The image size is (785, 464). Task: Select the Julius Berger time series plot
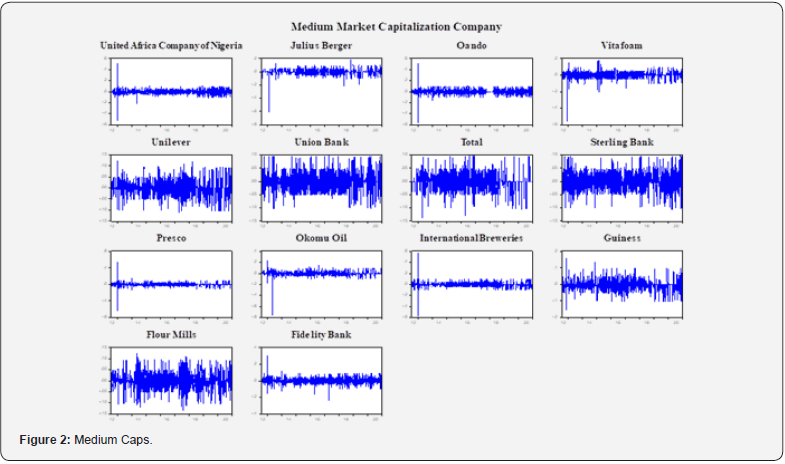321,91
